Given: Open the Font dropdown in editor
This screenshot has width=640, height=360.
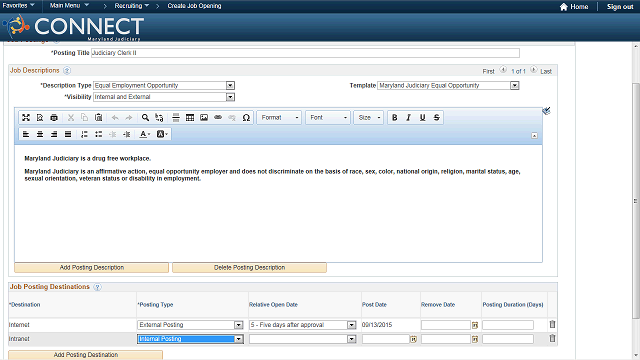Looking at the screenshot, I should [x=328, y=118].
